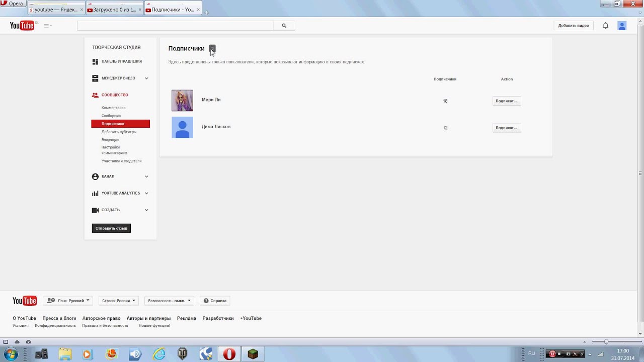
Task: Open the 'О YouTube' footer link
Action: point(24,318)
